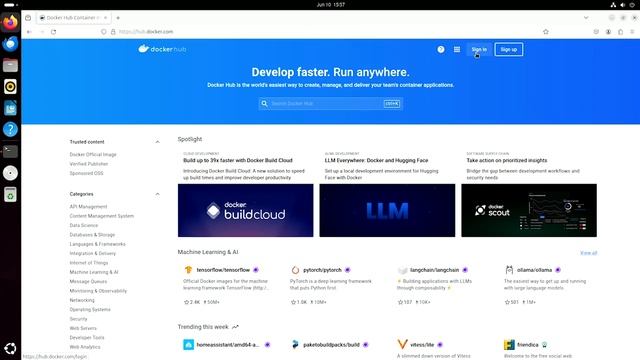Open the list all tabs dropdown

586,18
